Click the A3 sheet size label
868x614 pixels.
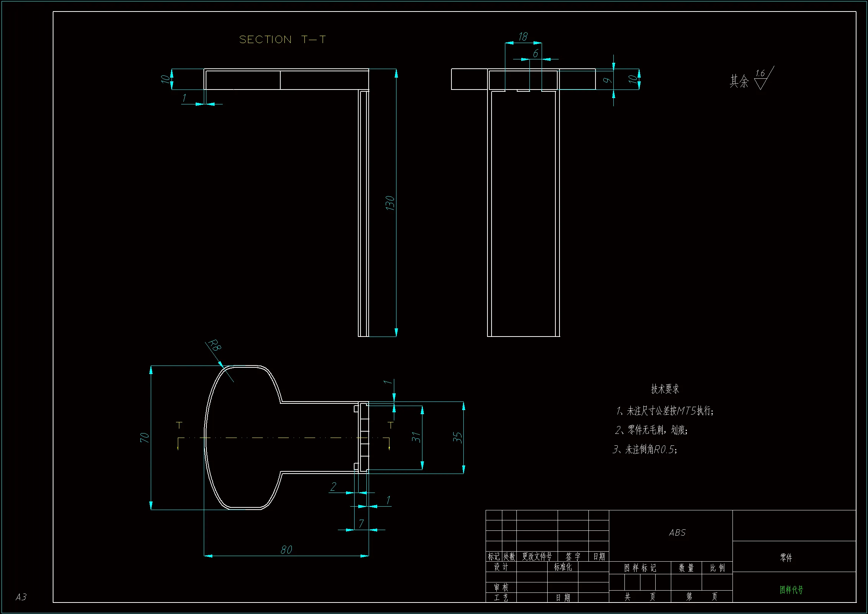coord(21,597)
